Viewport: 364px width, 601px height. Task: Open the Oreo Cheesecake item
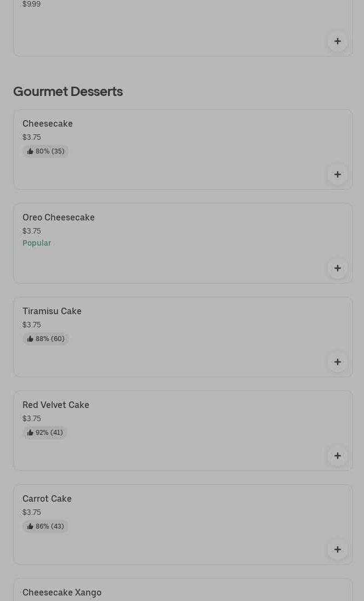(59, 217)
